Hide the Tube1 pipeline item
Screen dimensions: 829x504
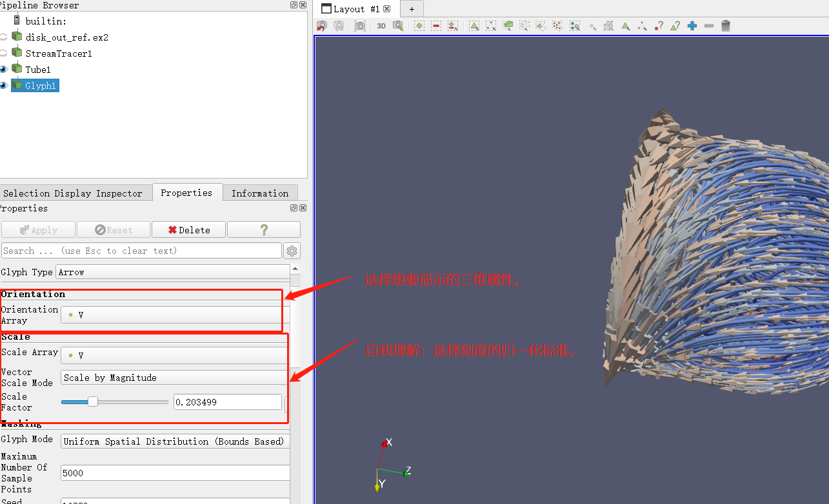point(4,69)
